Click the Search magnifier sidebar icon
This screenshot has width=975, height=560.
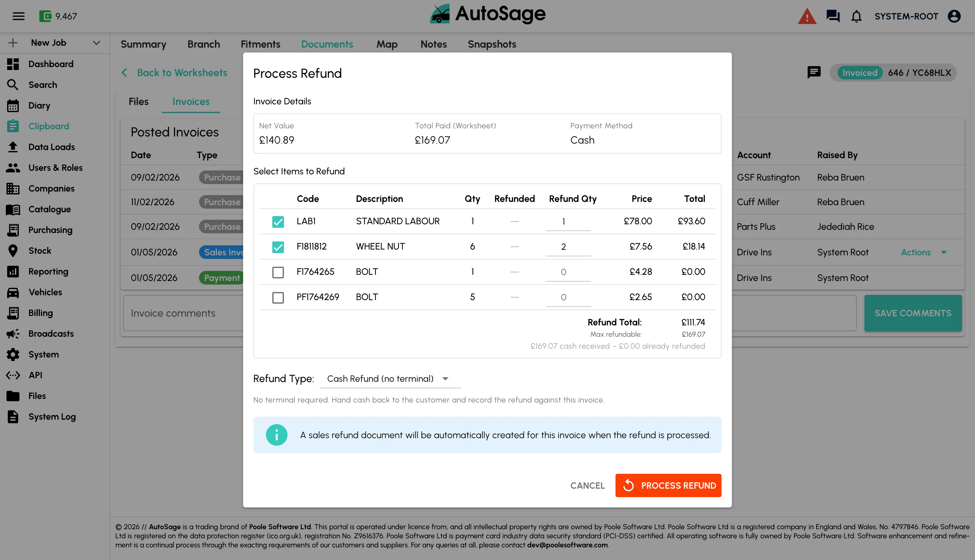tap(13, 85)
